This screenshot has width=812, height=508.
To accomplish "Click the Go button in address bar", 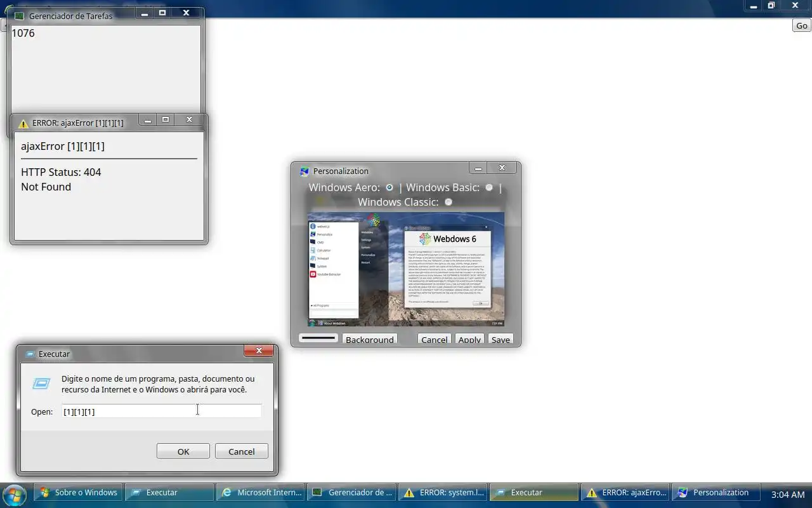I will [x=802, y=25].
